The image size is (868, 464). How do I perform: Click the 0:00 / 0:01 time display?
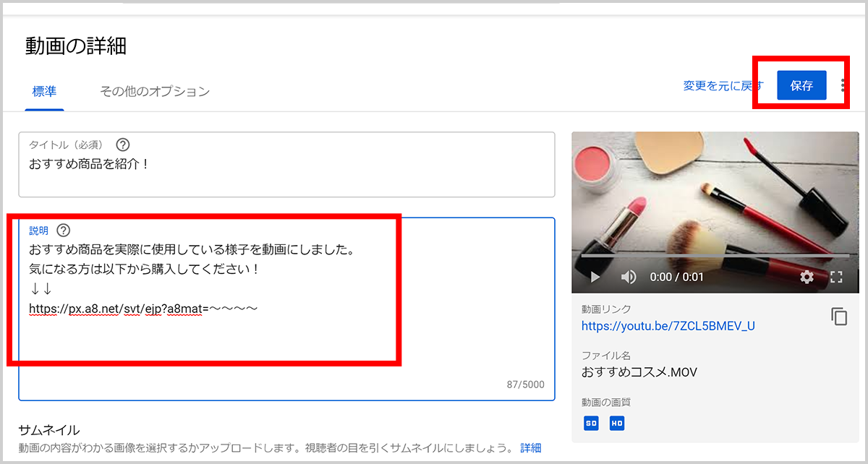click(676, 277)
